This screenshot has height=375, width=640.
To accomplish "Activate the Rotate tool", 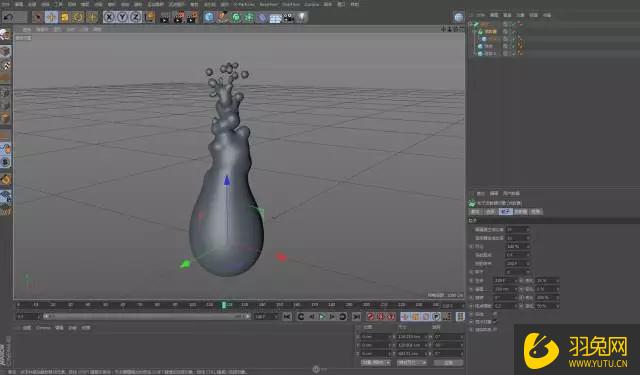I will click(x=78, y=17).
